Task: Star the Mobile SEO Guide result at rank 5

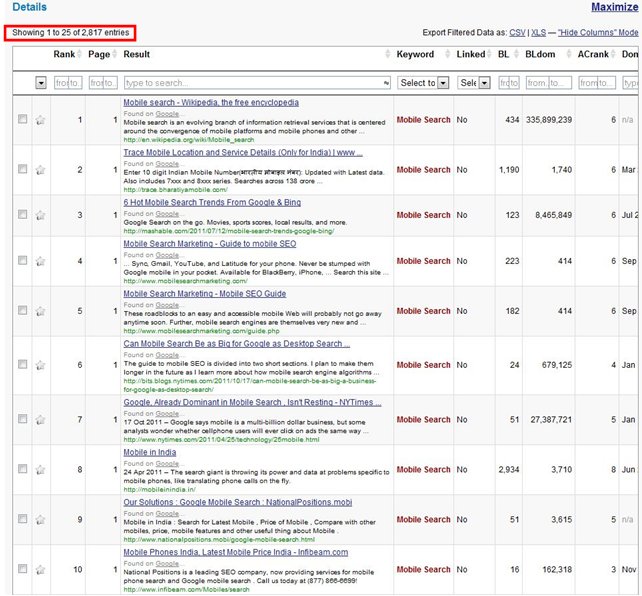Action: [41, 311]
